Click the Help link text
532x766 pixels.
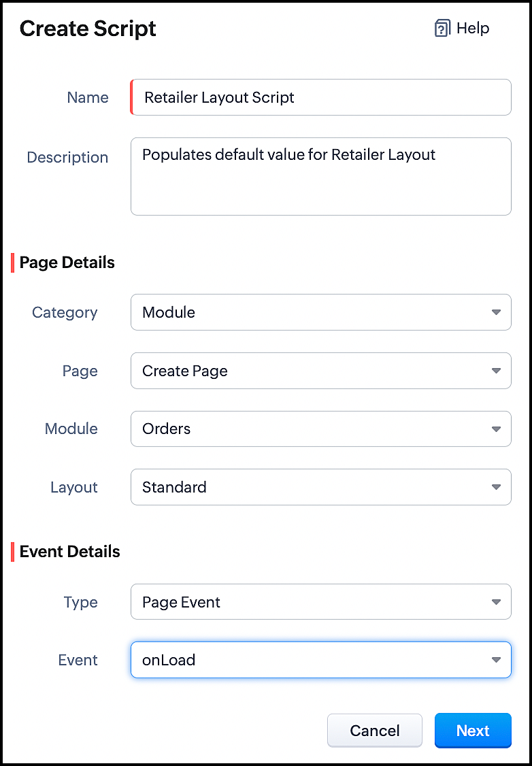[471, 28]
